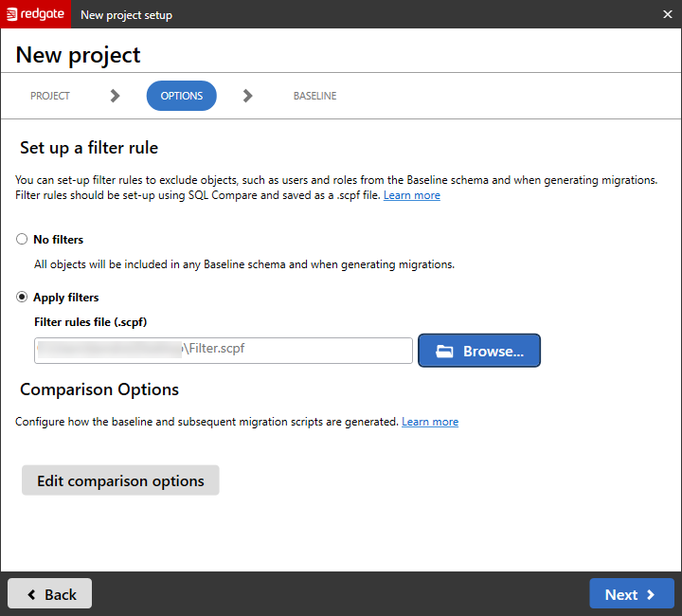
Task: Select the No filters radio button
Action: point(22,240)
